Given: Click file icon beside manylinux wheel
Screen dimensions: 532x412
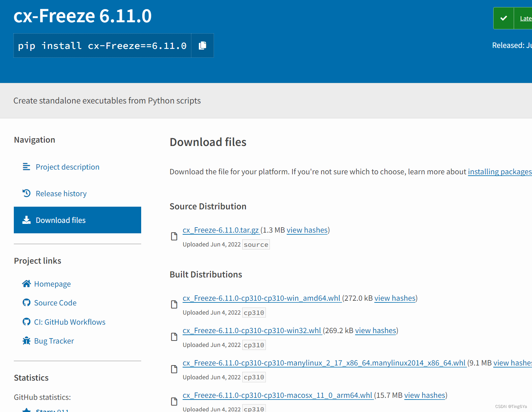Looking at the screenshot, I should [x=174, y=369].
